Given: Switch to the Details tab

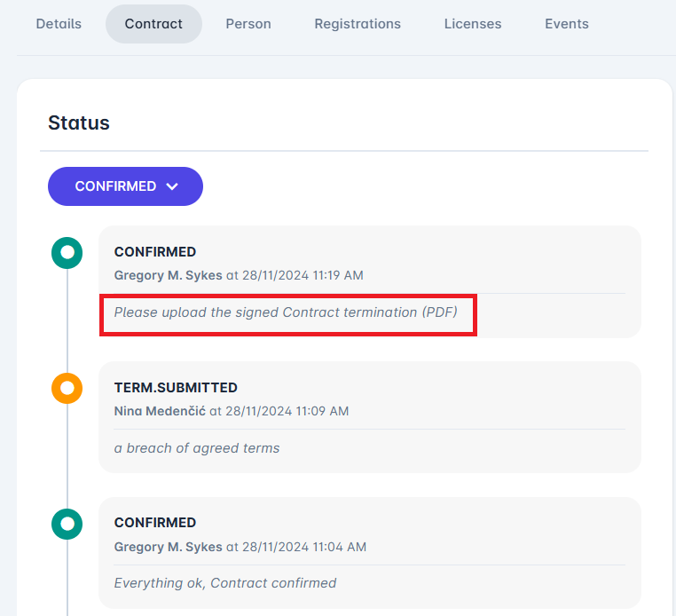Looking at the screenshot, I should pyautogui.click(x=59, y=24).
